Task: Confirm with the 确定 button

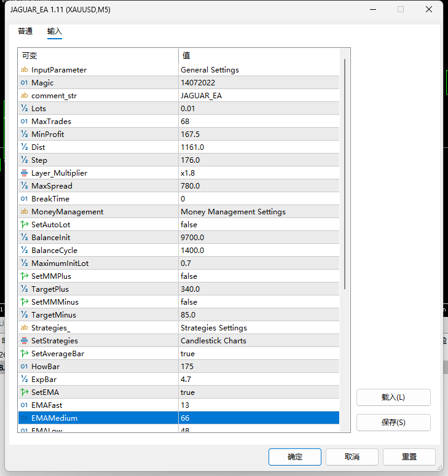Action: 294,457
